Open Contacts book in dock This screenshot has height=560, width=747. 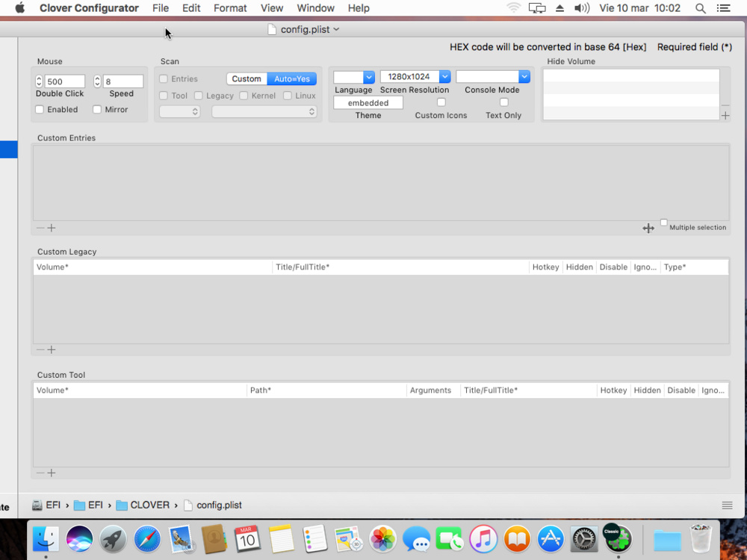pos(214,538)
